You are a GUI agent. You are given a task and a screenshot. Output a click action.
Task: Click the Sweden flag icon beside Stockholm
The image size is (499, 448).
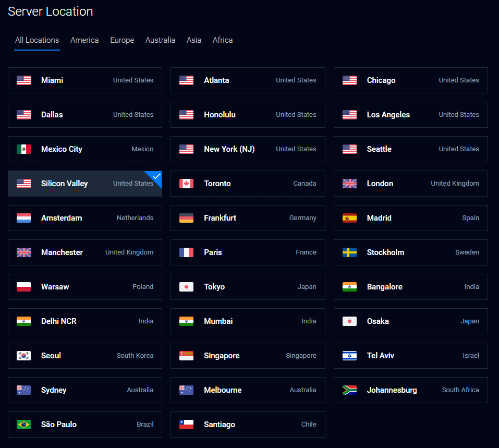[x=349, y=252]
